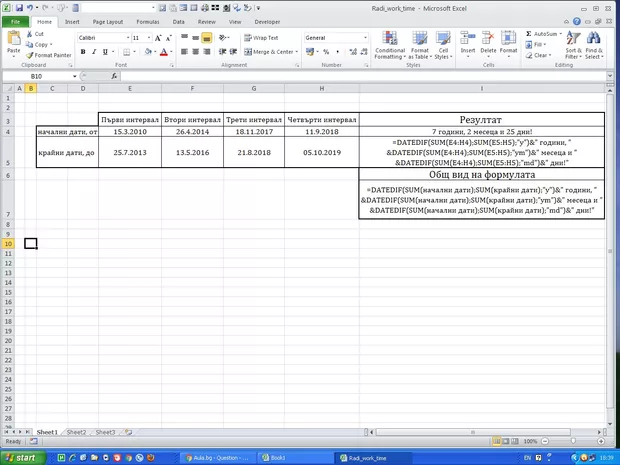Toggle Bold formatting
Screen dimensions: 620x465
pyautogui.click(x=81, y=51)
